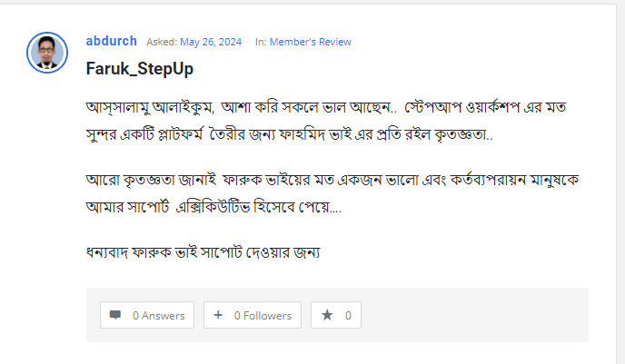The image size is (625, 364).
Task: Click empty gray area of the action bar
Action: coord(472,315)
